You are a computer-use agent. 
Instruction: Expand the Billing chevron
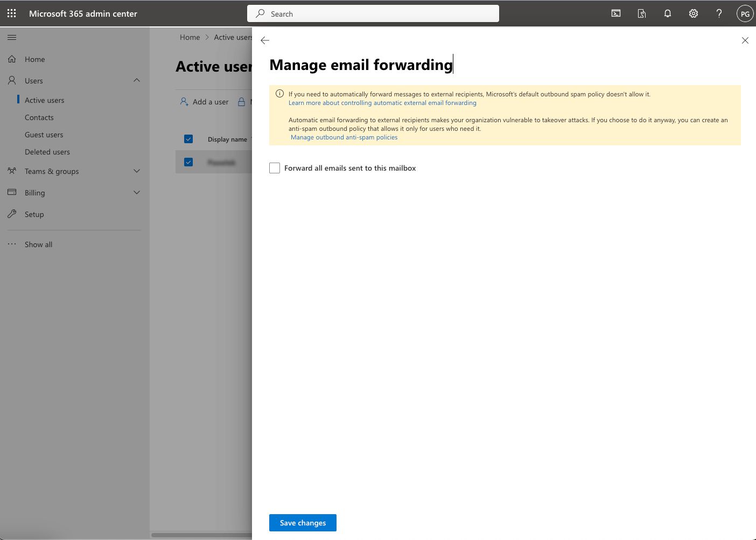[137, 192]
